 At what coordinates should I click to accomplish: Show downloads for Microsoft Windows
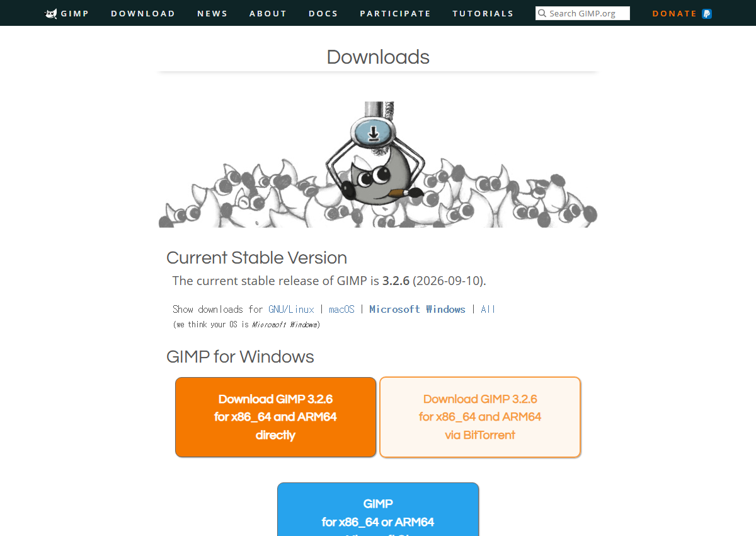tap(417, 309)
